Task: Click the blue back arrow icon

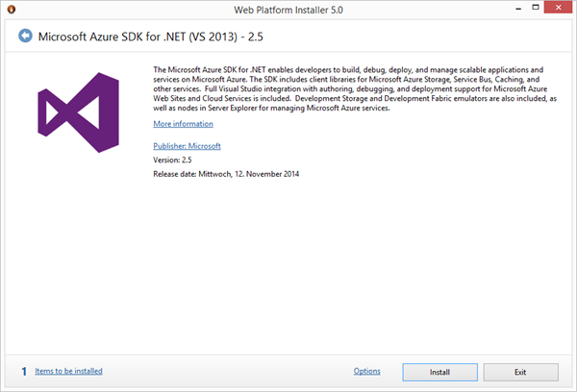Action: [24, 37]
